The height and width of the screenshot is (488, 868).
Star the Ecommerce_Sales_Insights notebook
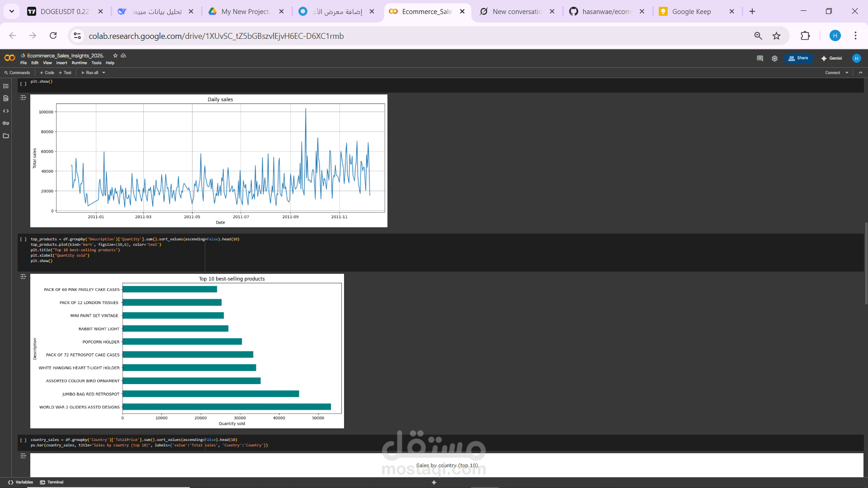coord(115,56)
